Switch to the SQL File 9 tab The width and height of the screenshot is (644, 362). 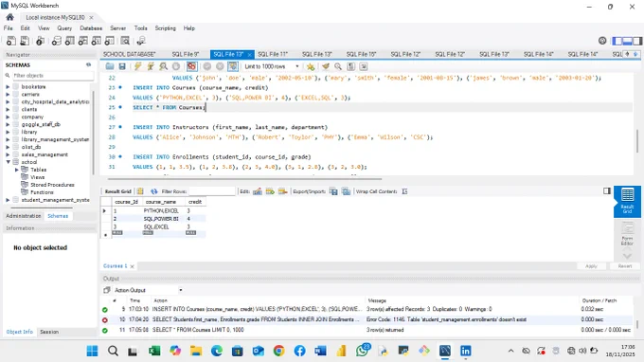(x=186, y=54)
